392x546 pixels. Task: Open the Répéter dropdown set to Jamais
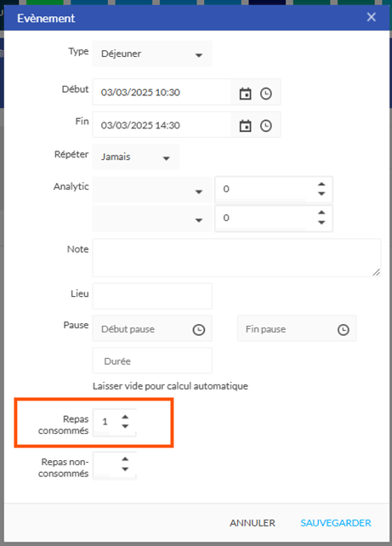pyautogui.click(x=136, y=156)
